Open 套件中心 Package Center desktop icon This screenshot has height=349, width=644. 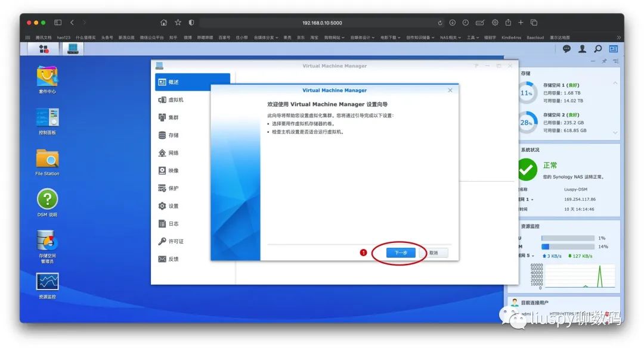tap(47, 80)
